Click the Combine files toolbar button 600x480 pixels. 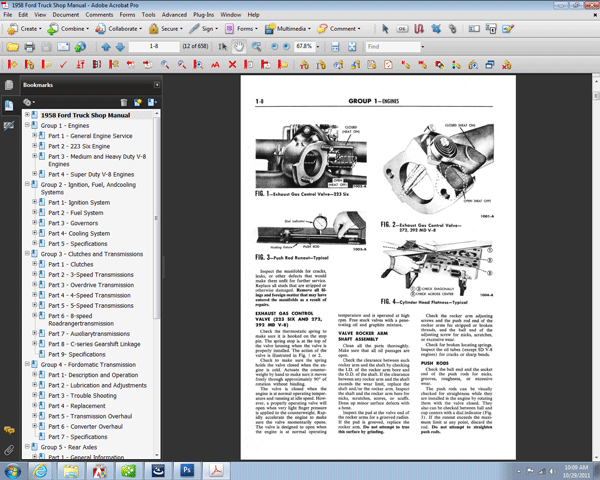(x=68, y=29)
